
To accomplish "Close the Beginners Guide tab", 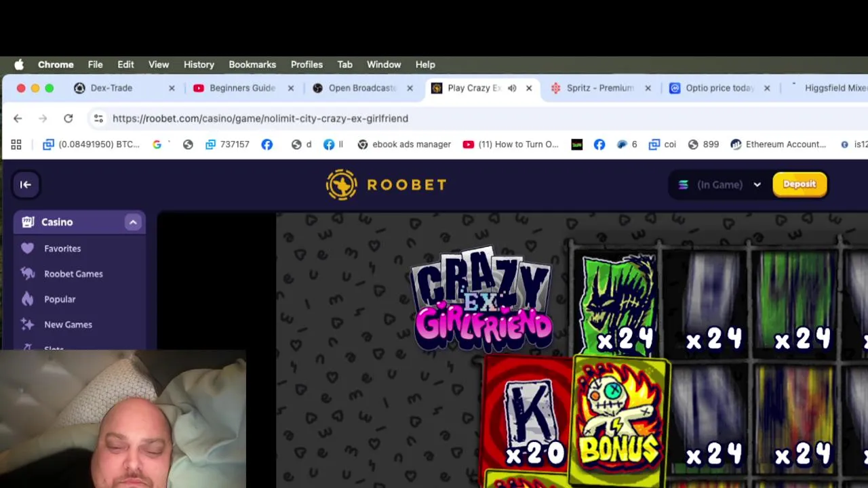I will (291, 88).
